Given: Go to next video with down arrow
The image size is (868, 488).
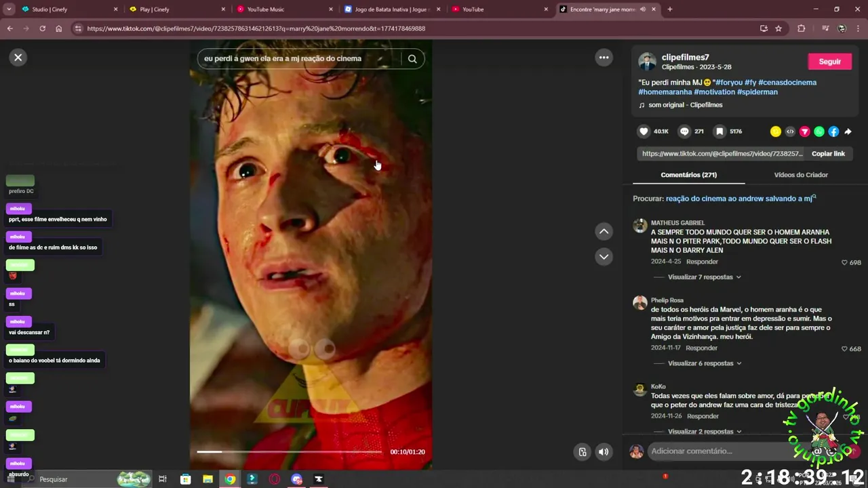Looking at the screenshot, I should tap(604, 257).
